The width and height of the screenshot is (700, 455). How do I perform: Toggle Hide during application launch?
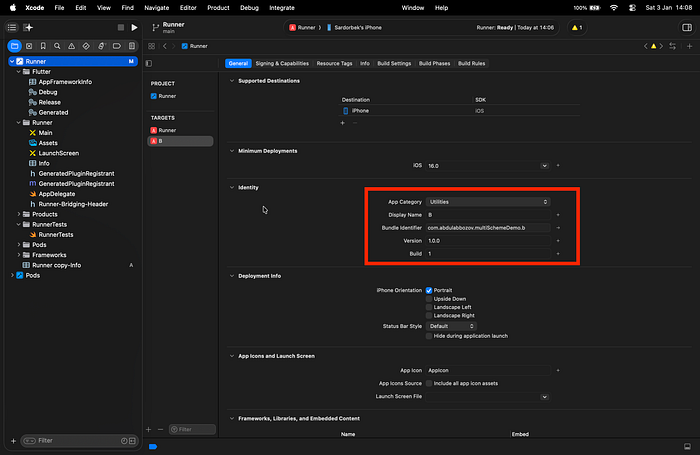point(429,336)
